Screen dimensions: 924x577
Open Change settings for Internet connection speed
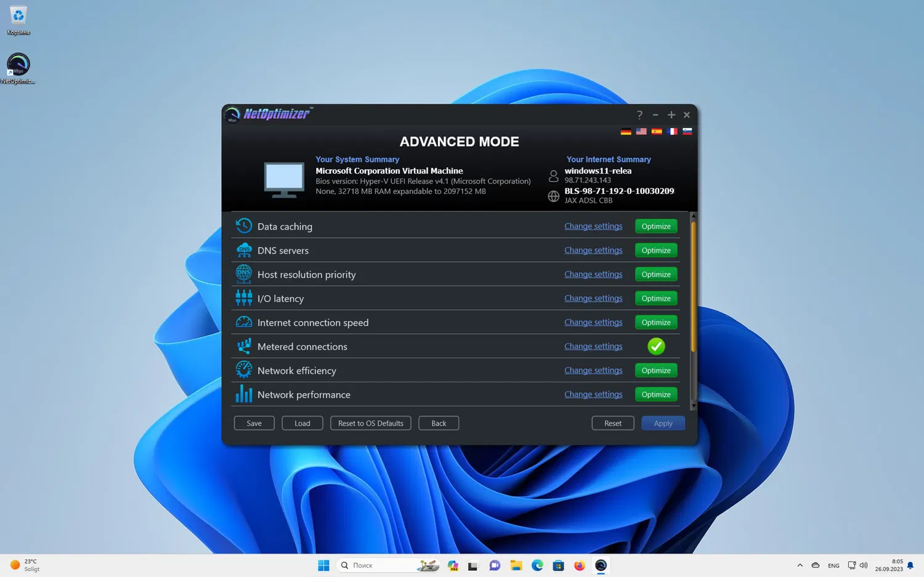(x=593, y=322)
